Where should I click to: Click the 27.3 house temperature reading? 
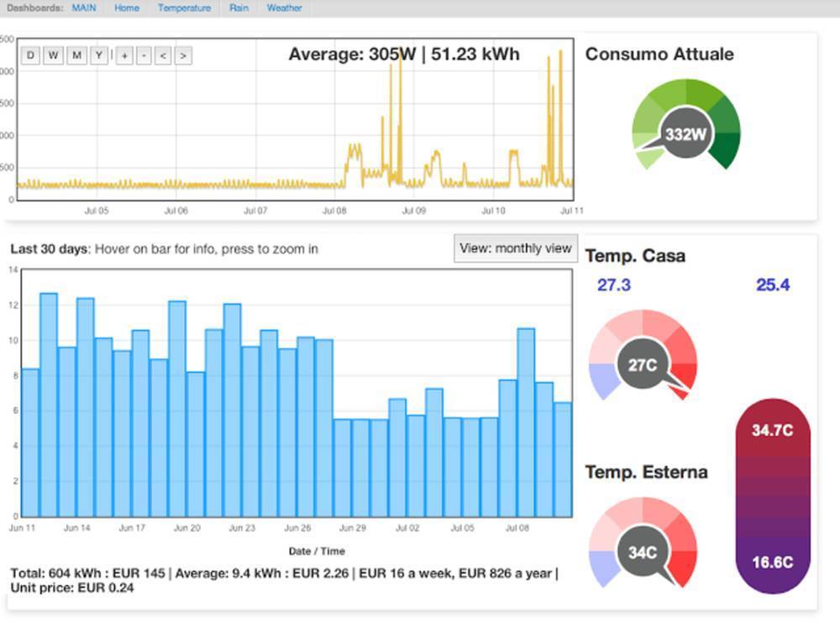coord(613,285)
